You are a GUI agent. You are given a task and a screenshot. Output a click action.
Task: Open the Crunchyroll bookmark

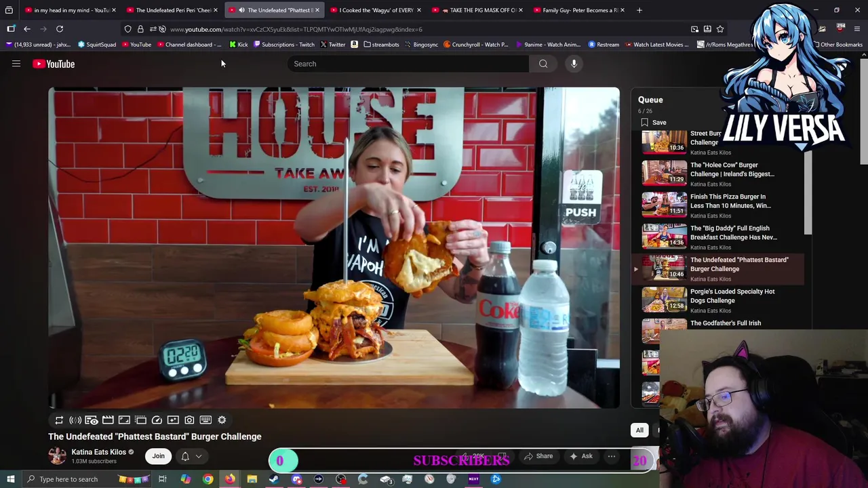475,45
